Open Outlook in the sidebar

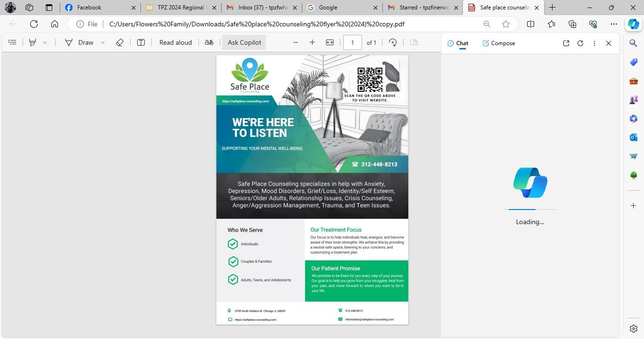(634, 137)
